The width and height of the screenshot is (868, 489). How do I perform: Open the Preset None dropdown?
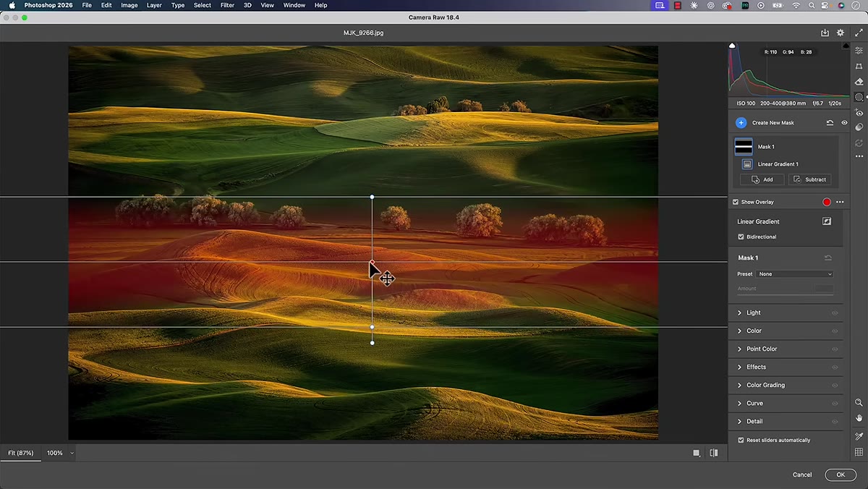(794, 274)
